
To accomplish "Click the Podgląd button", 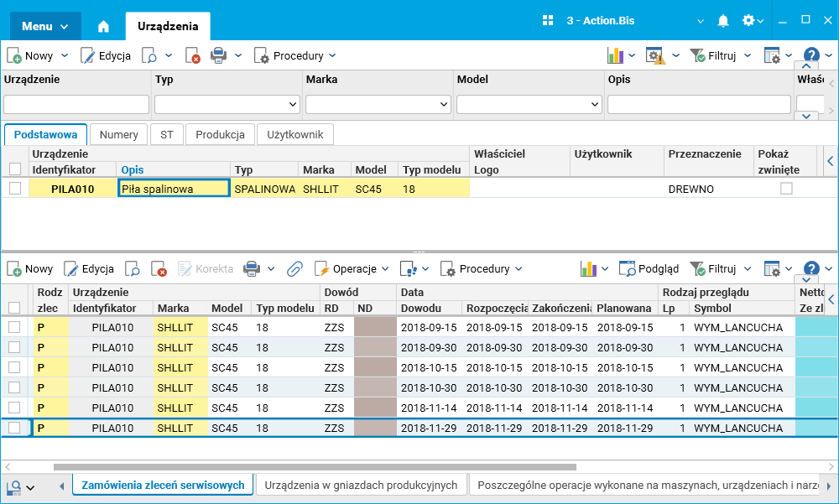I will pos(649,269).
